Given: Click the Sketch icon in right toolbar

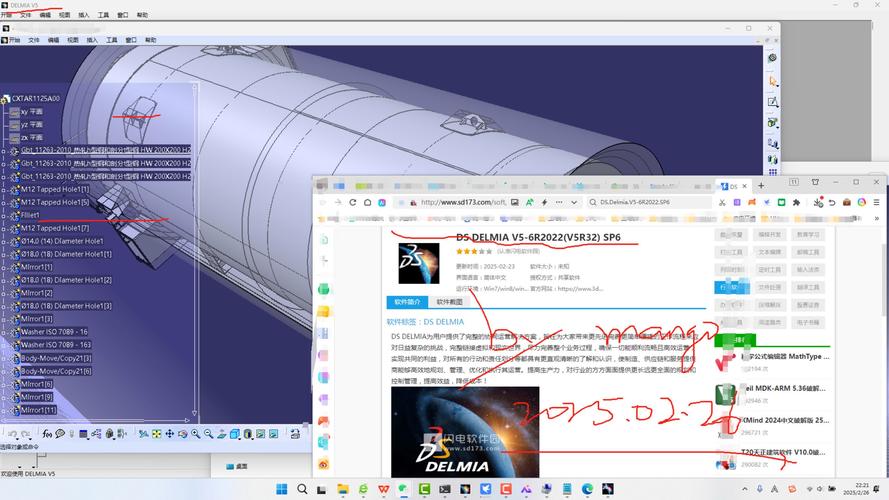Looking at the screenshot, I should 773,102.
